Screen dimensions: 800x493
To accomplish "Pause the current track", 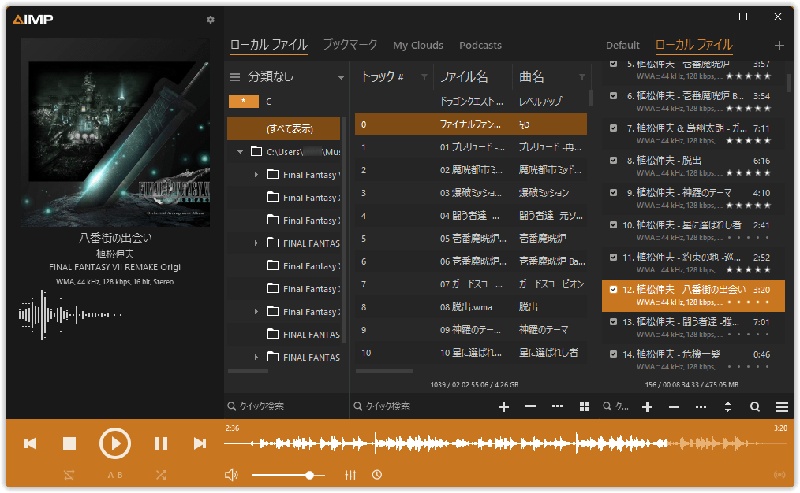I will pyautogui.click(x=161, y=443).
